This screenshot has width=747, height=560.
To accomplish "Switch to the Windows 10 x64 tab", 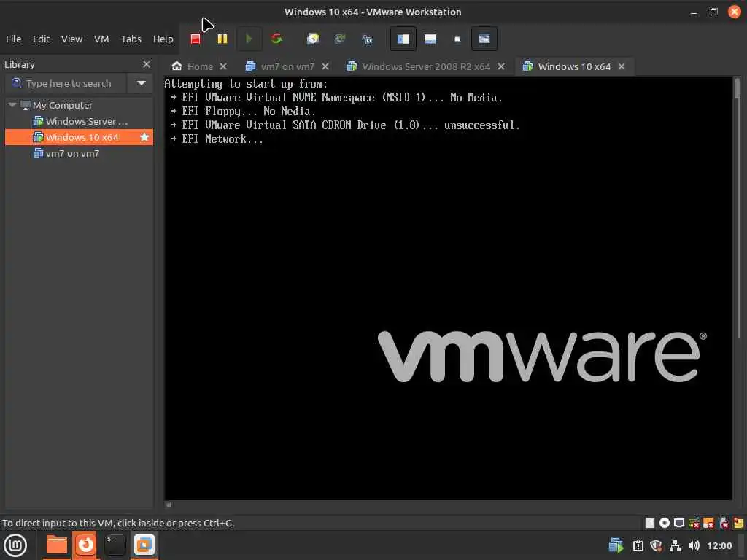I will tap(567, 66).
